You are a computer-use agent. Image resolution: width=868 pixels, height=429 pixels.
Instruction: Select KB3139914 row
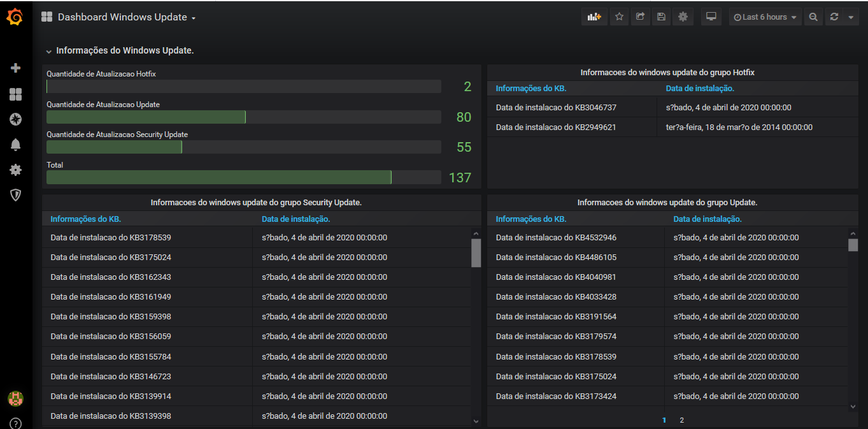point(257,396)
